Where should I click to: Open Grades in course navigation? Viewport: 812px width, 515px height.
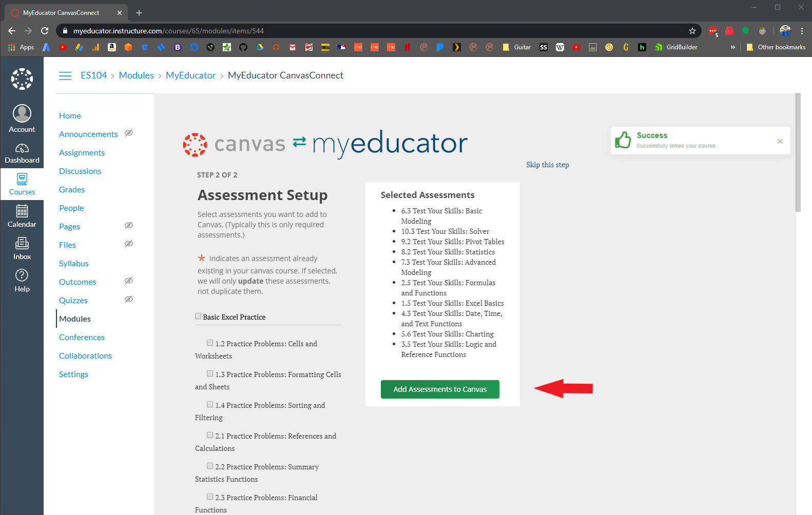72,190
